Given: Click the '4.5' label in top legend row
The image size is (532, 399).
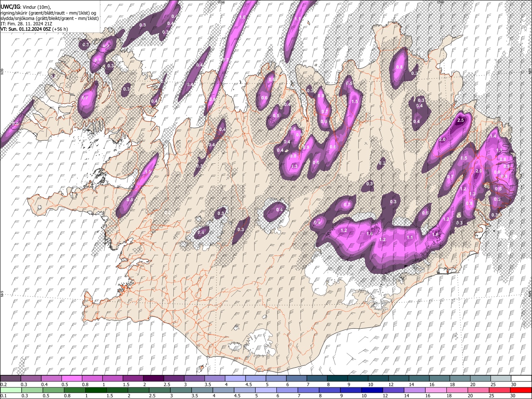Looking at the screenshot, I should (249, 384).
